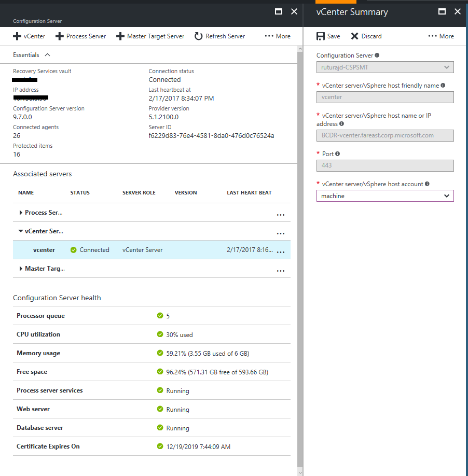468x476 pixels.
Task: Click info icon beside Configuration Server label
Action: [x=377, y=55]
